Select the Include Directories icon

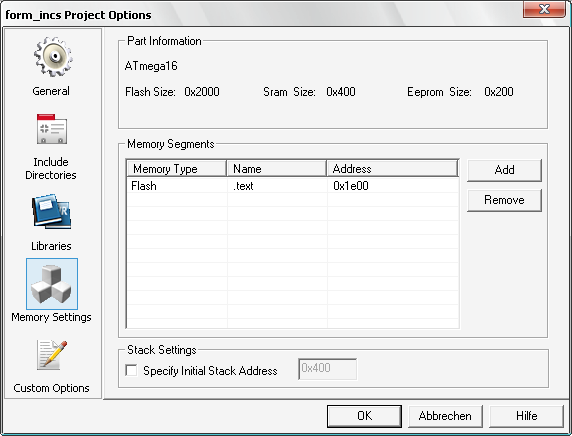tap(51, 129)
